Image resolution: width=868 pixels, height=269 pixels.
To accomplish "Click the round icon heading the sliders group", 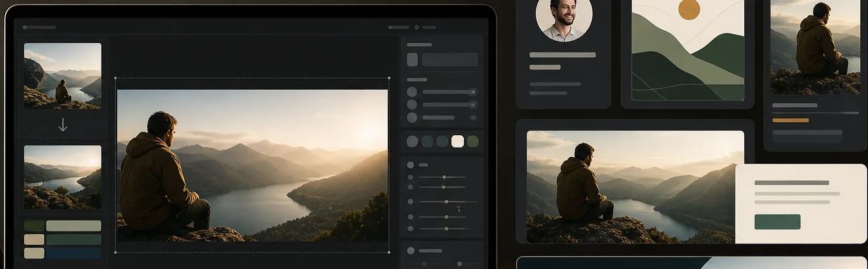I will pyautogui.click(x=411, y=165).
